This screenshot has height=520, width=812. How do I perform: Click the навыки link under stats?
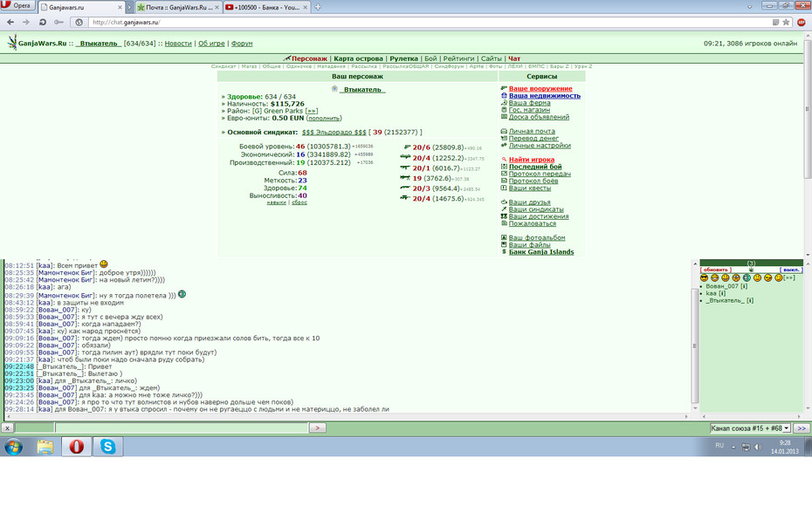pos(277,202)
